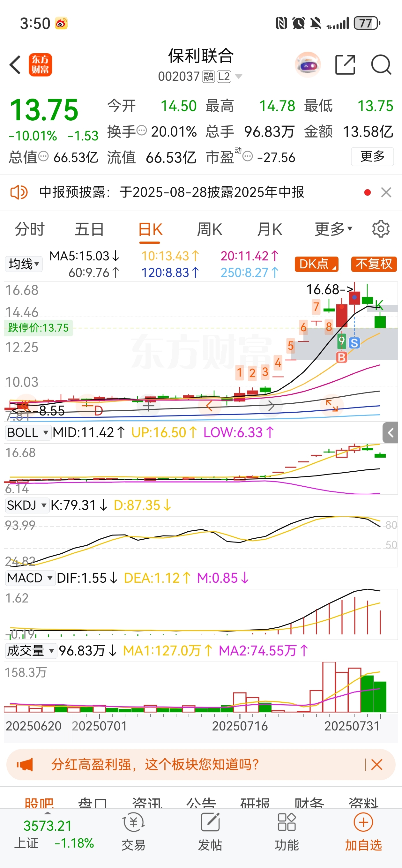Open the MACD indicator dropdown
This screenshot has width=402, height=868.
30,578
